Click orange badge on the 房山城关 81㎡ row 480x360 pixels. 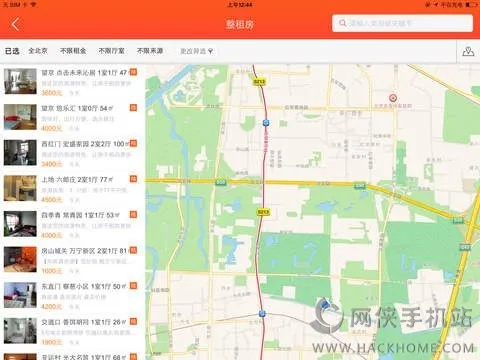(x=133, y=250)
